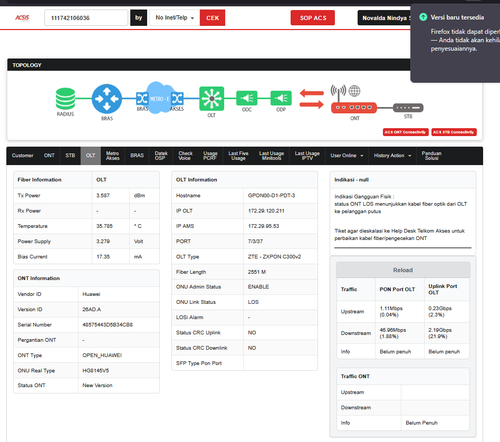500x442 pixels.
Task: Select the green OLT node icon
Action: coord(212,98)
